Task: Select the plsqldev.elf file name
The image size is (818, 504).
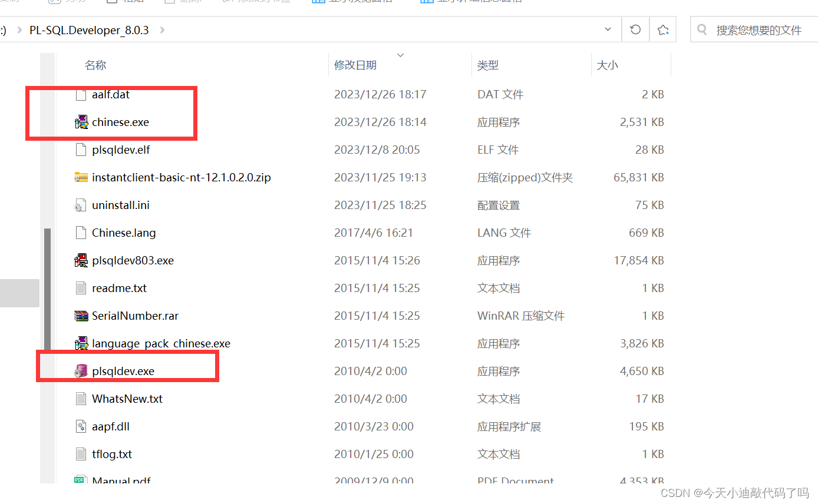Action: click(121, 150)
